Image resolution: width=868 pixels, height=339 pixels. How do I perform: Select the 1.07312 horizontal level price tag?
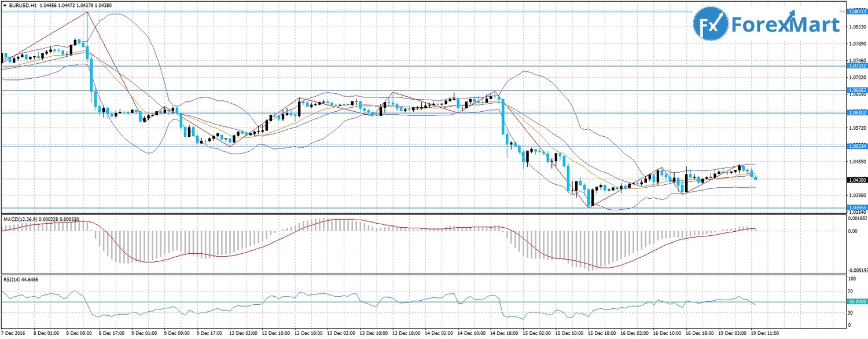(856, 66)
